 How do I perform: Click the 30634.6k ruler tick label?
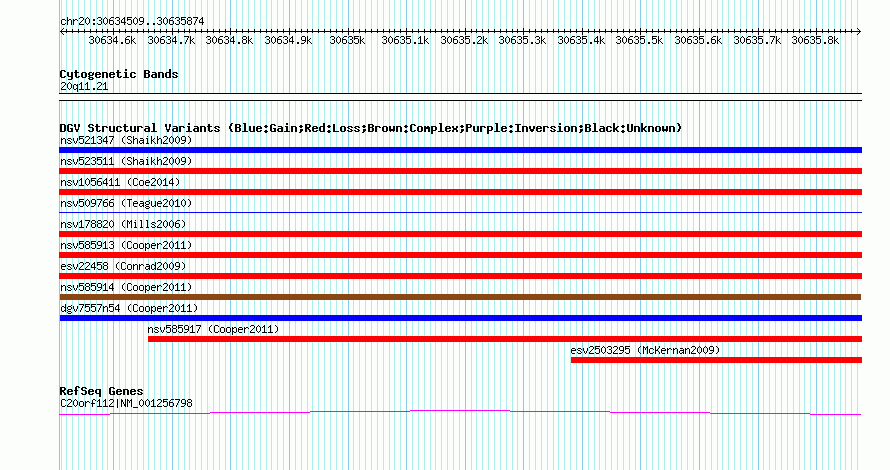click(112, 40)
